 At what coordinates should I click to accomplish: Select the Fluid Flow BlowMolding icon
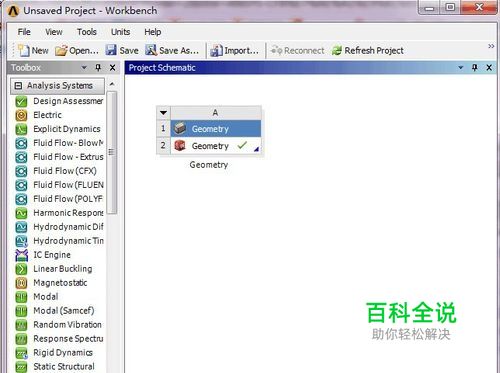[x=21, y=143]
